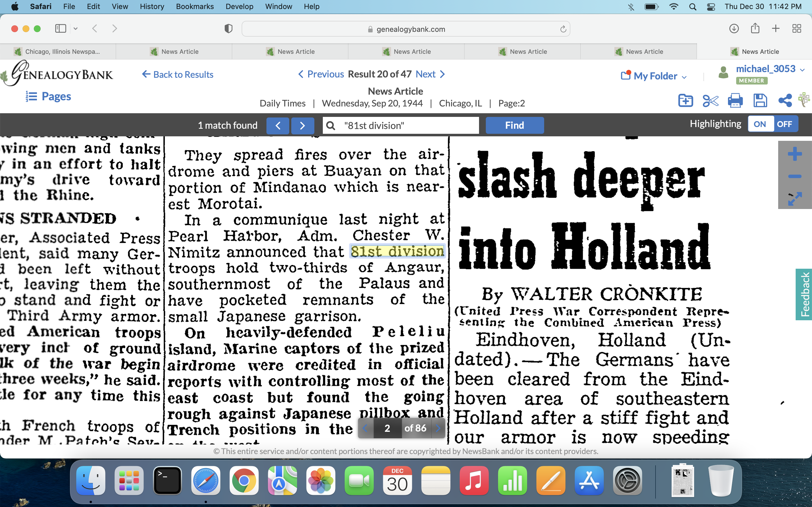Click the share icon in article toolbar
Image resolution: width=812 pixels, height=507 pixels.
785,101
